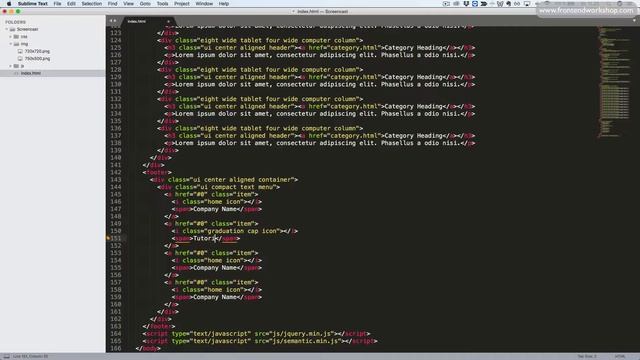The width and height of the screenshot is (640, 360).
Task: Click the 750x500.png image file icon
Action: (x=20, y=59)
